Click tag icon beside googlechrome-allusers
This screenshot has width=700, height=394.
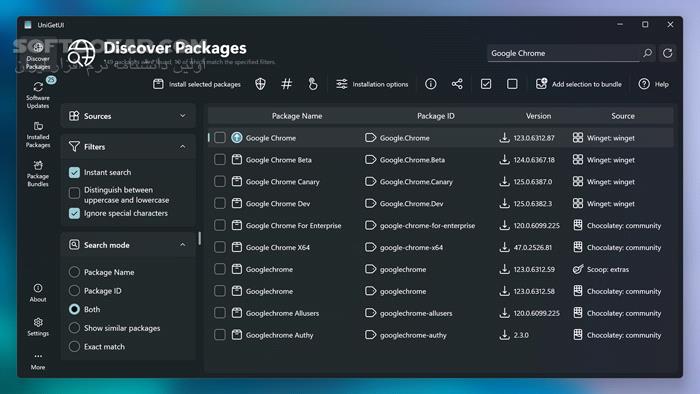click(370, 313)
